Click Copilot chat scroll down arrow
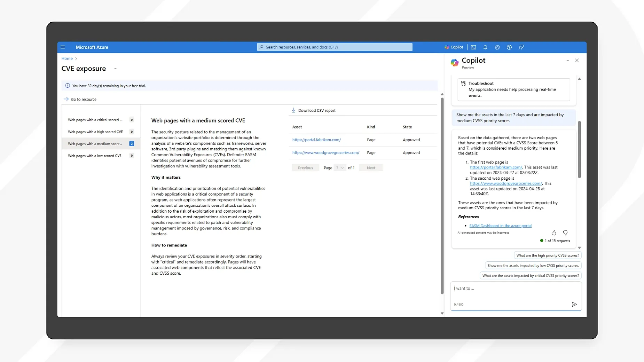The width and height of the screenshot is (644, 362). (x=579, y=248)
